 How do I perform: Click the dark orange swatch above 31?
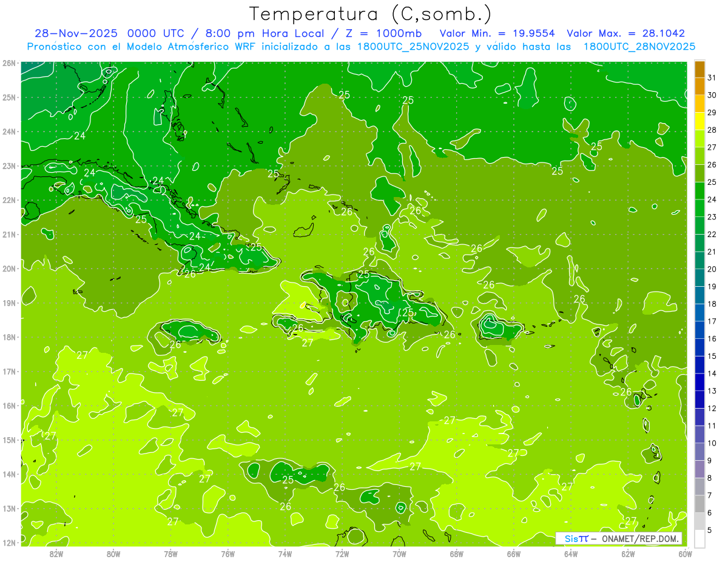pos(699,69)
